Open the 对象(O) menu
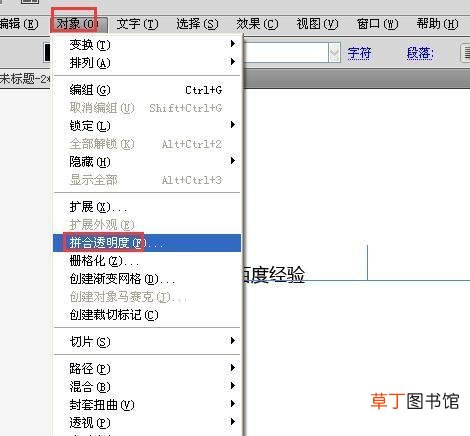Screen dimensions: 470x436 [79, 24]
